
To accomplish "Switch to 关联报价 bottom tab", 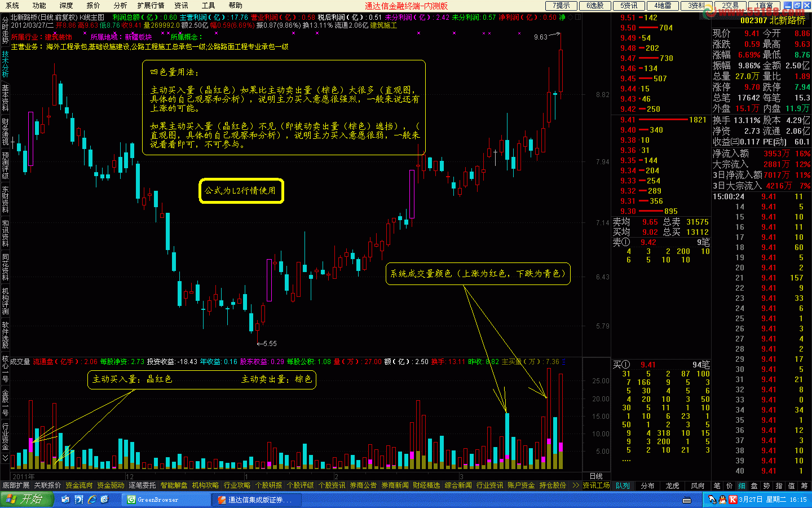I will pyautogui.click(x=47, y=485).
